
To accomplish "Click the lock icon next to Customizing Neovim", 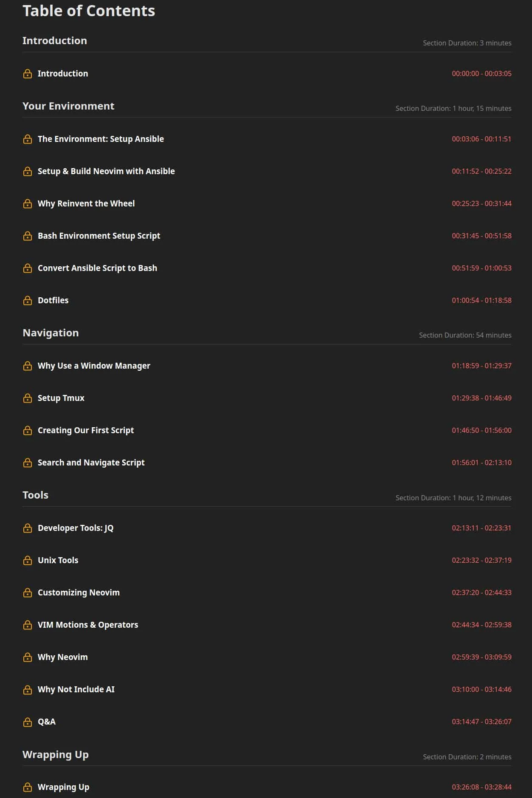I will [x=28, y=593].
